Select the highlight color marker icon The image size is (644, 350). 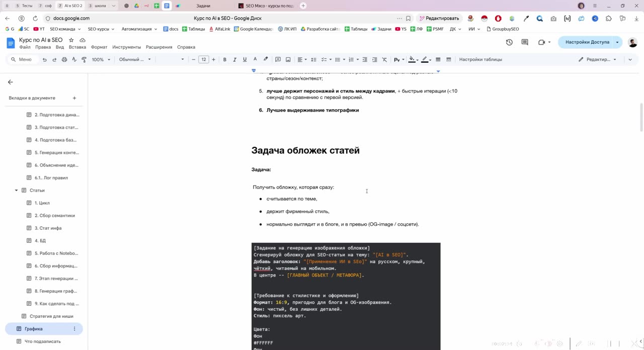click(x=266, y=59)
